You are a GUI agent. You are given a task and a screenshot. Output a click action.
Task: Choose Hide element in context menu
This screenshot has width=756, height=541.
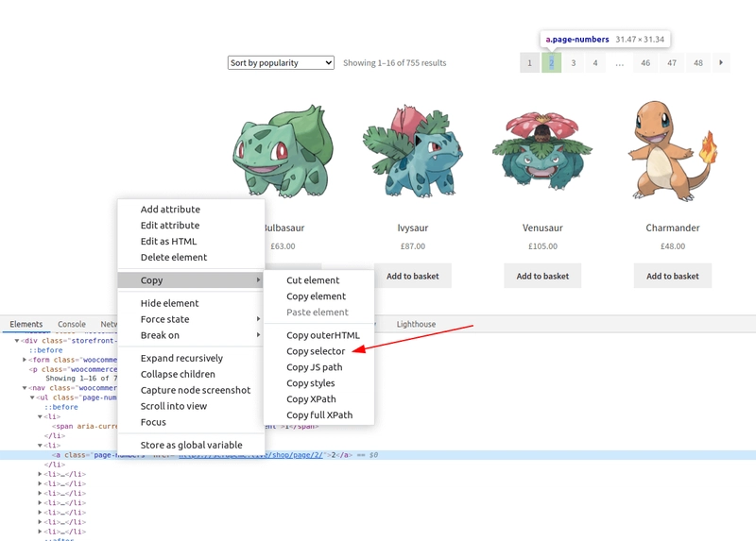coord(191,303)
